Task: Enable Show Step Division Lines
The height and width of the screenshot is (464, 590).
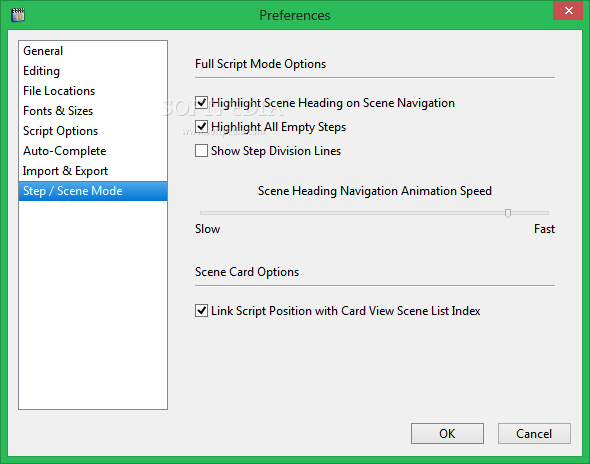Action: point(201,151)
